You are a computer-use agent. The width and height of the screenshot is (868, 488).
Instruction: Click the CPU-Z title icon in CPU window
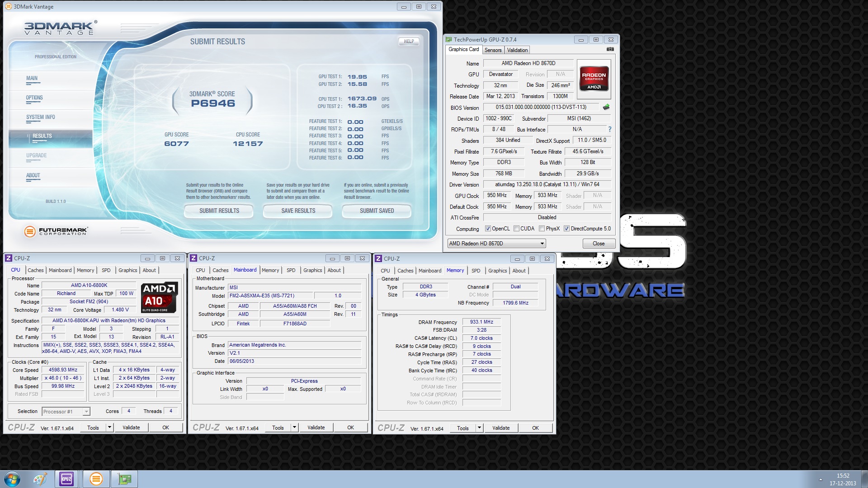9,258
